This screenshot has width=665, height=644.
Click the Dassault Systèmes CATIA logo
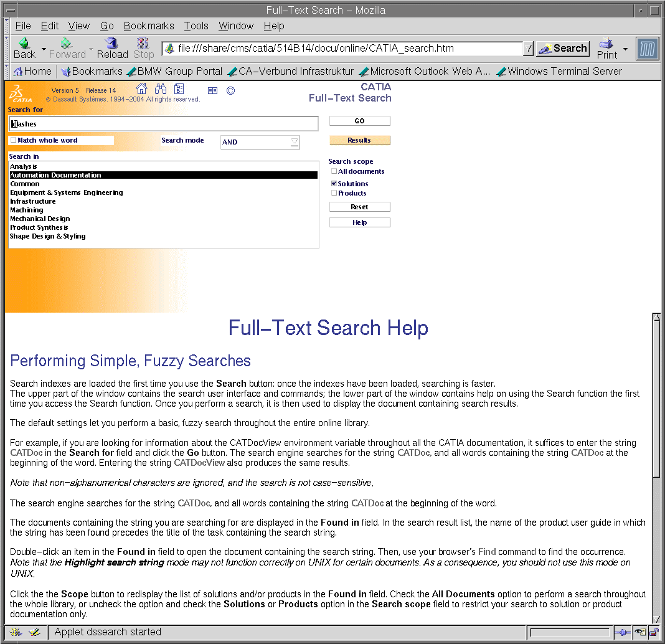point(21,93)
